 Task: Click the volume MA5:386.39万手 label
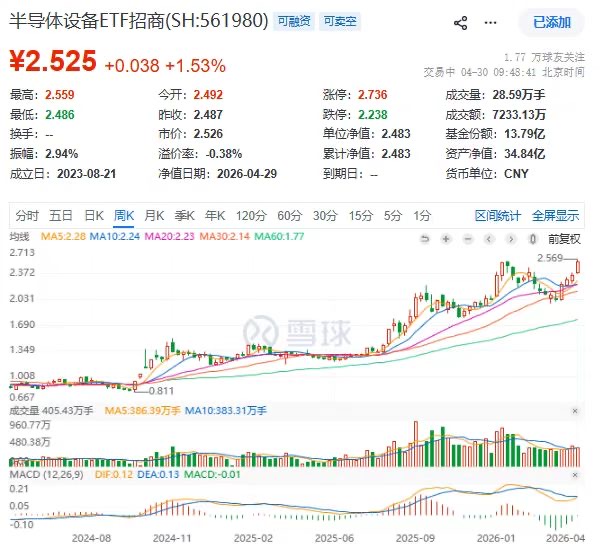[x=142, y=410]
